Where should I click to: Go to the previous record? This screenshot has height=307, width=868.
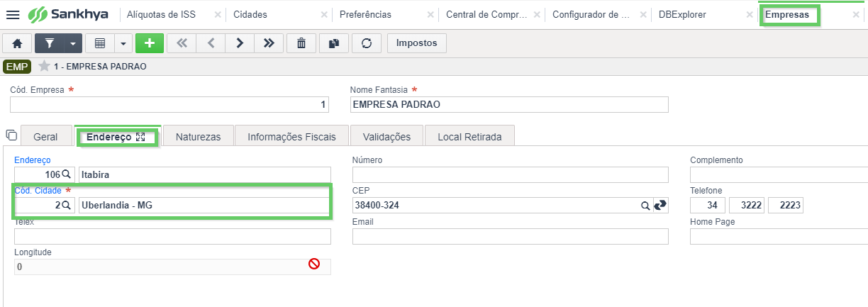pos(211,43)
